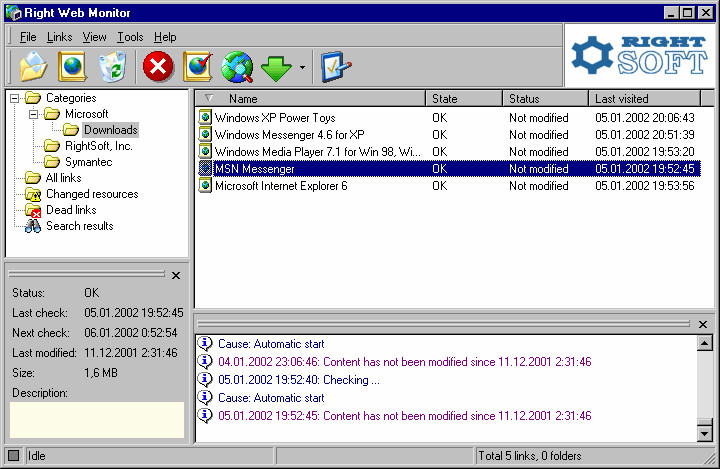Select the Windows Media Player 7.1 link
The height and width of the screenshot is (469, 720).
(317, 152)
